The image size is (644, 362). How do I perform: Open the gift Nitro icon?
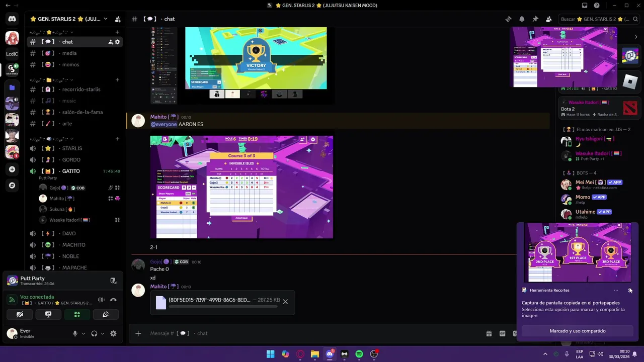coord(489,333)
